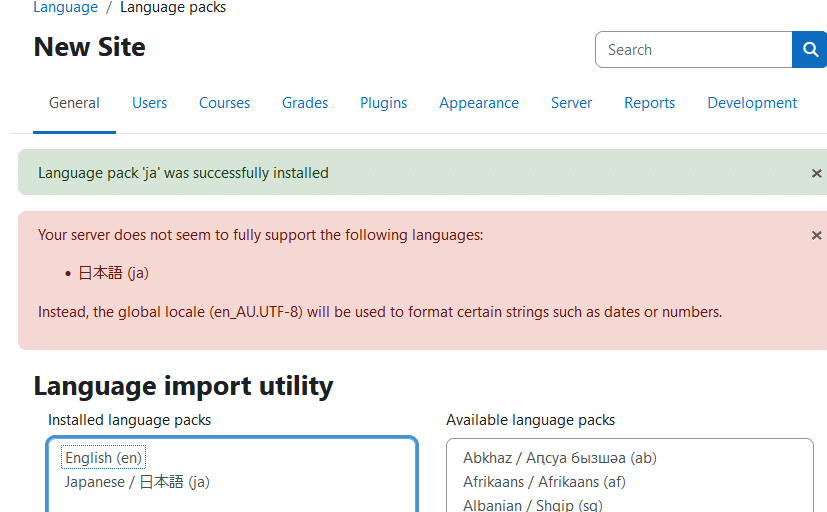The width and height of the screenshot is (827, 512).
Task: Select the General tab
Action: pyautogui.click(x=74, y=103)
